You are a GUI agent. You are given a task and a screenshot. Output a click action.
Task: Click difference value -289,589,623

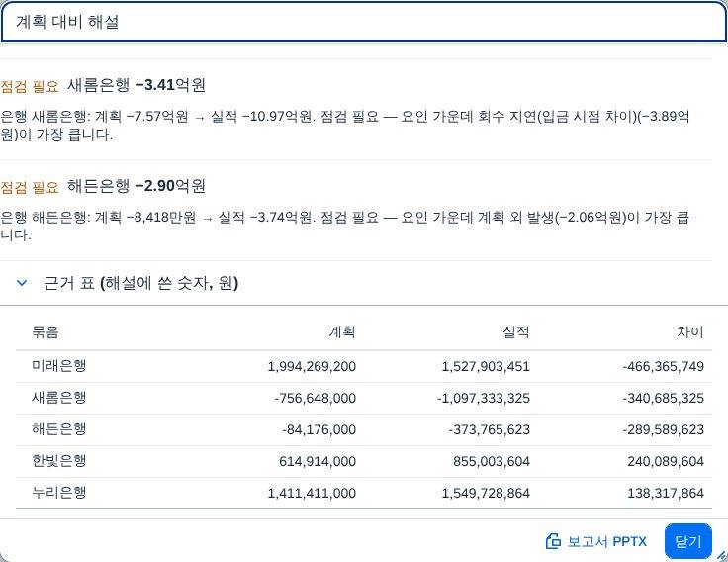[664, 429]
